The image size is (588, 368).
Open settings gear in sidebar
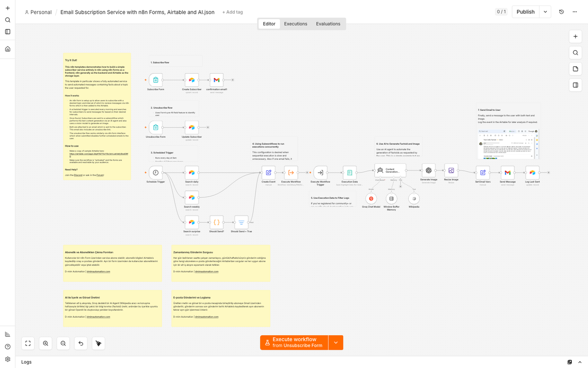coord(7,359)
